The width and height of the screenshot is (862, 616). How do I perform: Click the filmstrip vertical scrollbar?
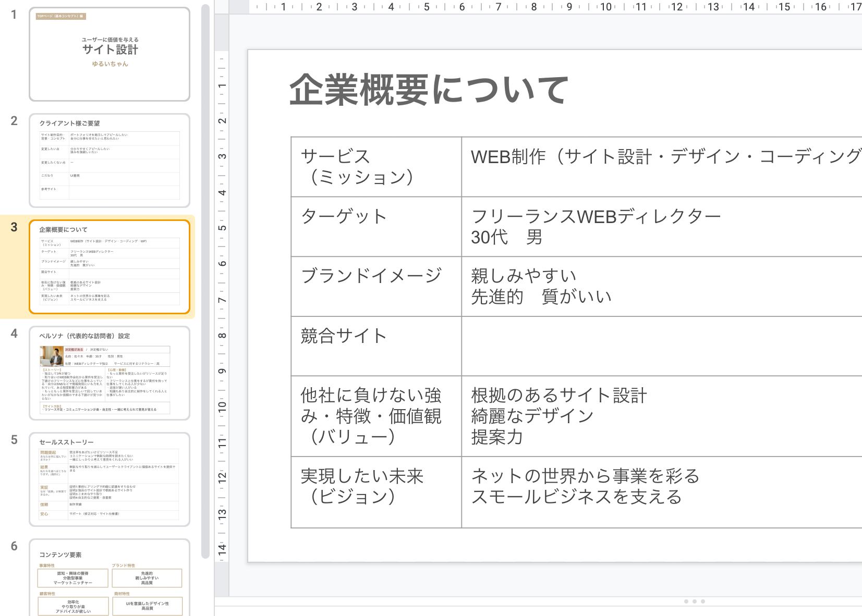click(x=205, y=281)
